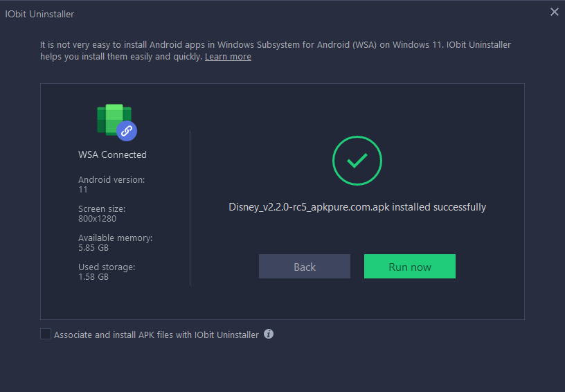This screenshot has width=565, height=392.
Task: Click the Available memory: label
Action: pos(116,238)
